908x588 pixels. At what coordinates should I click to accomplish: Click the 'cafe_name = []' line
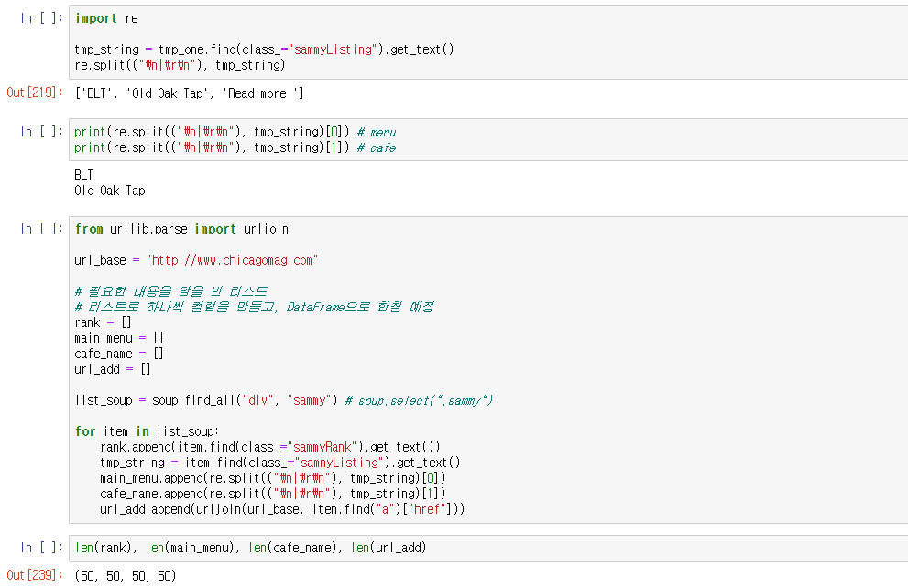coord(119,354)
